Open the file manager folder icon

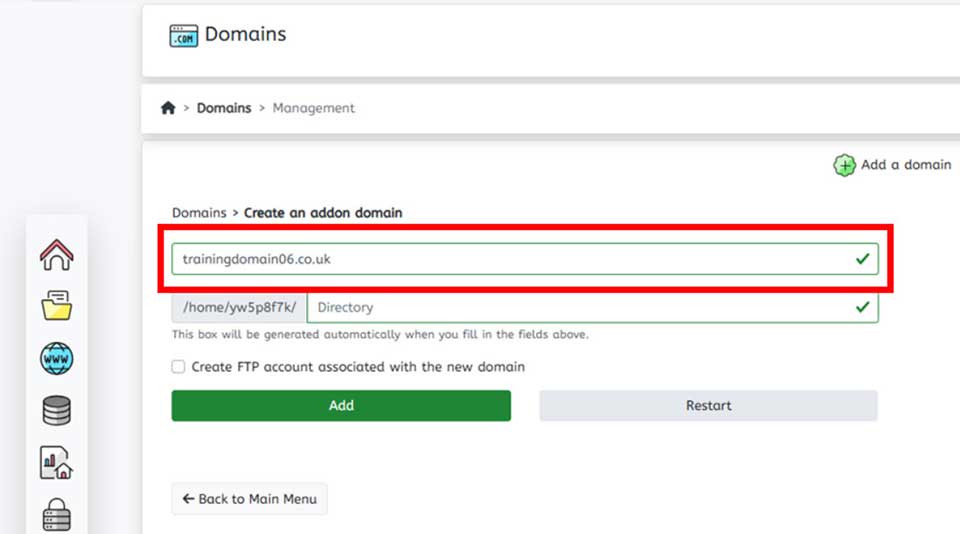point(57,305)
